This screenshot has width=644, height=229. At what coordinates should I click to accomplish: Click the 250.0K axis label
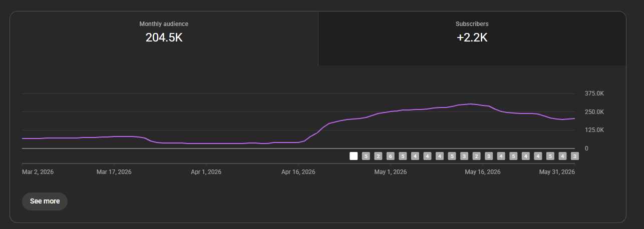point(594,112)
